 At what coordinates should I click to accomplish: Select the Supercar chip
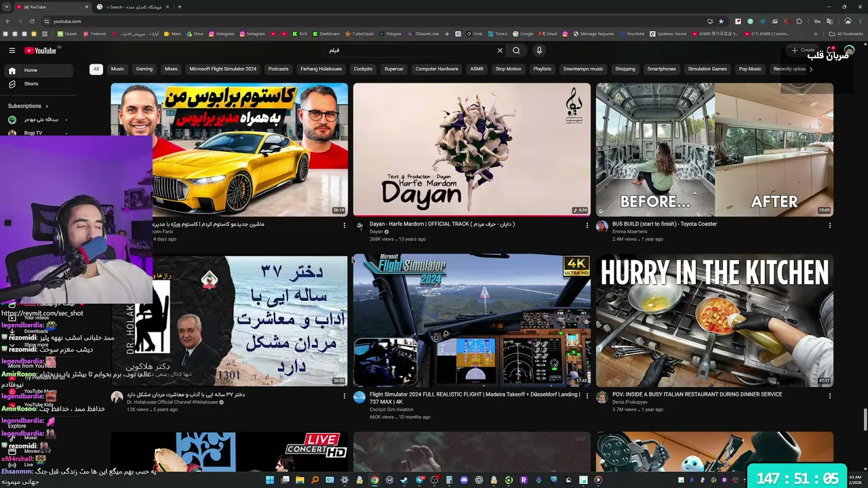(x=394, y=69)
